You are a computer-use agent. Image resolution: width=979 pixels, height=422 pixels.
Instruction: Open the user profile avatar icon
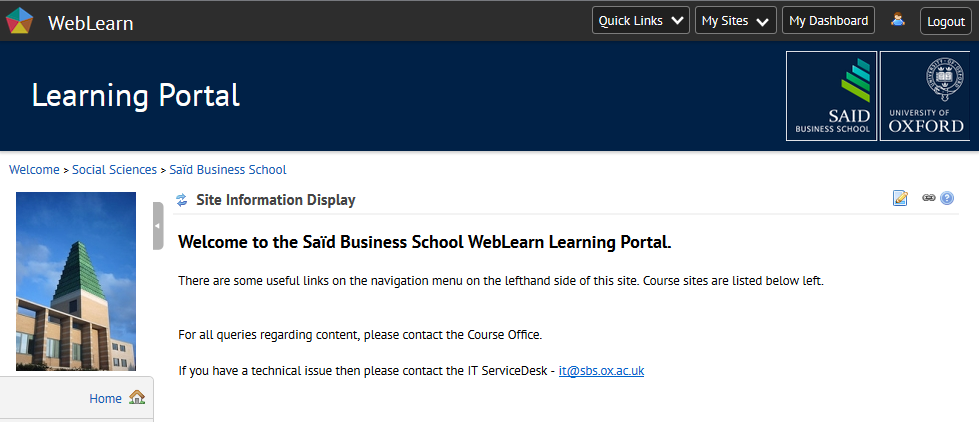point(897,20)
